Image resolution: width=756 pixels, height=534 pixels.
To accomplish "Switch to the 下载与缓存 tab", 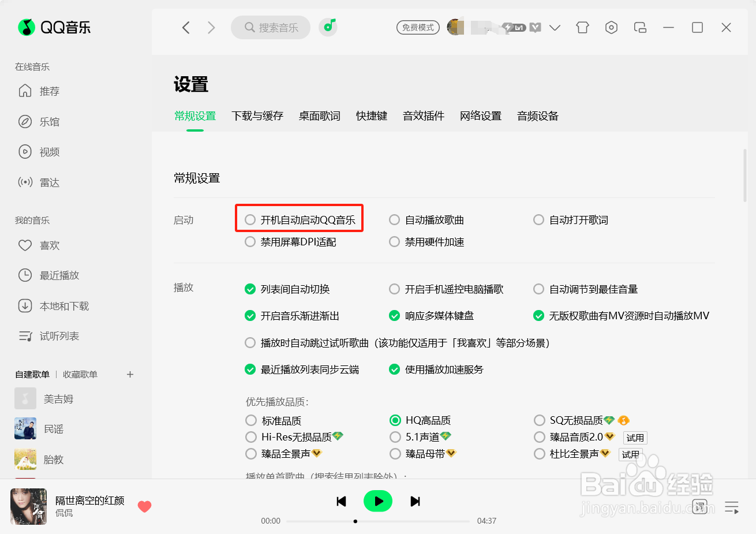I will click(x=257, y=115).
